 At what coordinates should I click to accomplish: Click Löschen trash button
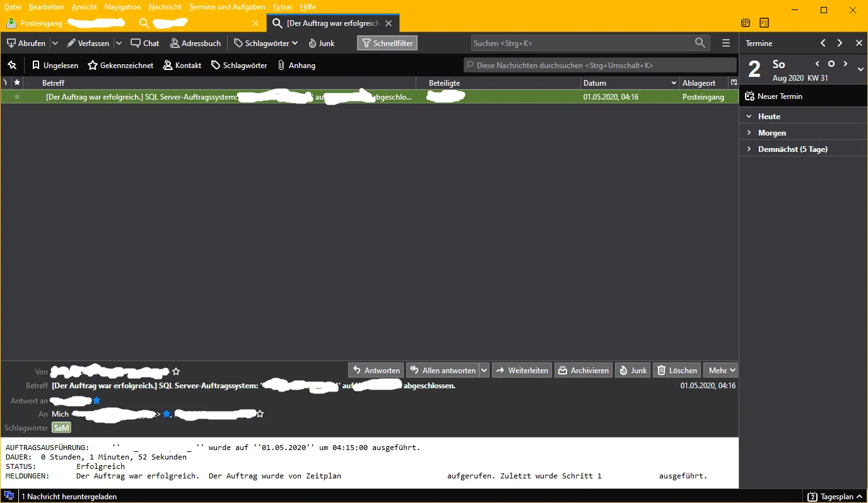(676, 370)
